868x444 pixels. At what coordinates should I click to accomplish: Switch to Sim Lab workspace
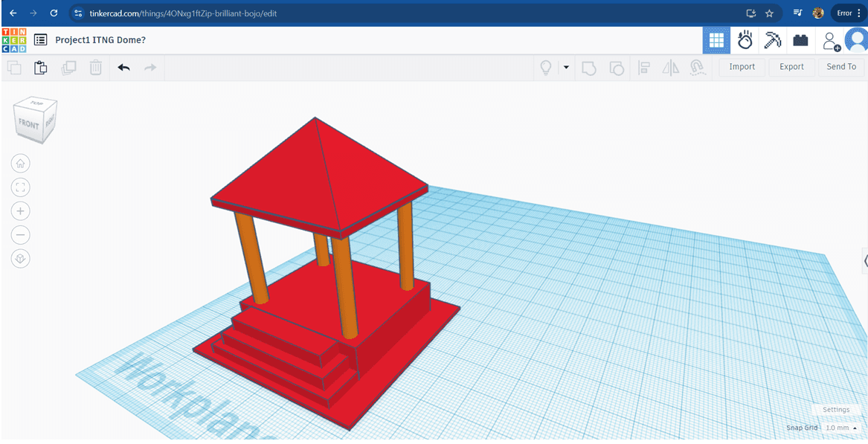(x=745, y=40)
